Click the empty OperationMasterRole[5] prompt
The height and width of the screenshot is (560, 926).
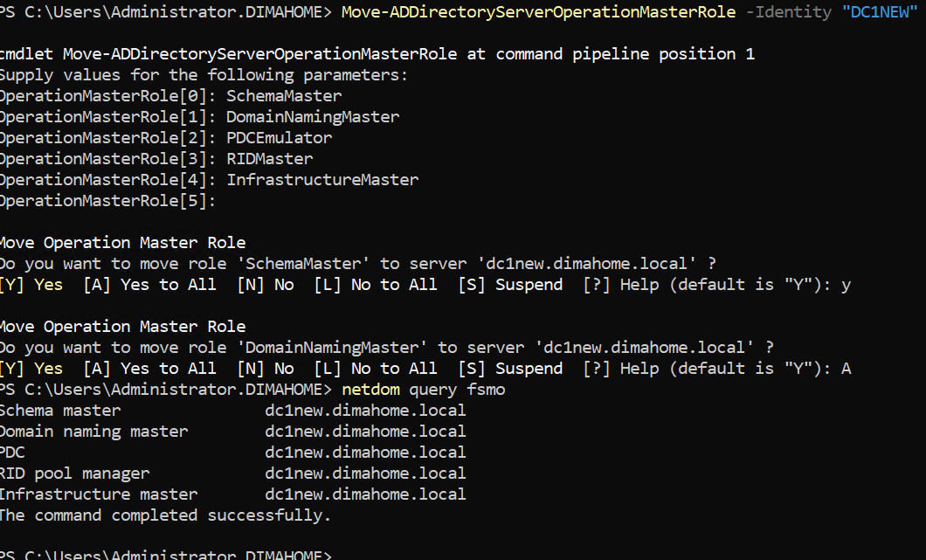[x=107, y=201]
